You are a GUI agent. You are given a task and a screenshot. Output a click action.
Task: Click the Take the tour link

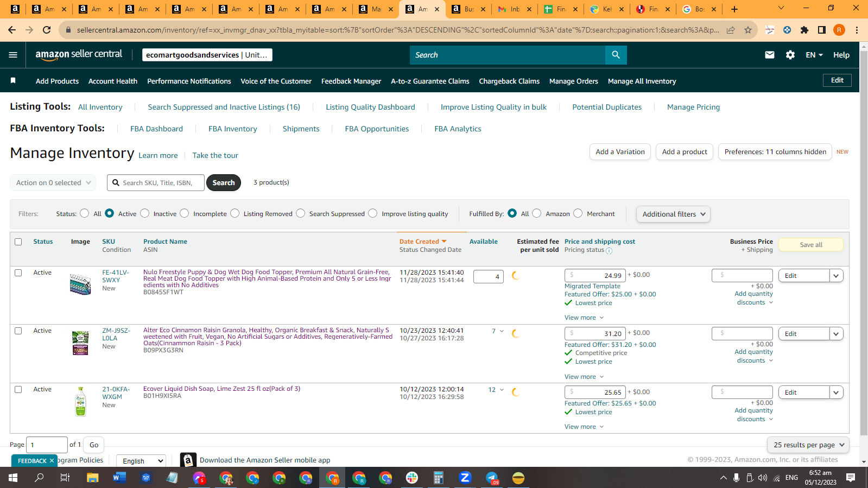coord(215,156)
